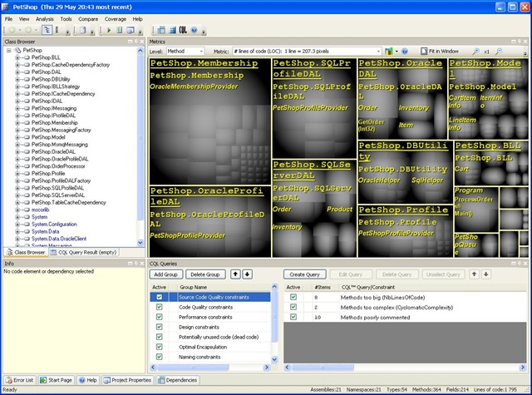The image size is (532, 395).
Task: Select the OracleMembershipProvider treemap cell
Action: 194,86
